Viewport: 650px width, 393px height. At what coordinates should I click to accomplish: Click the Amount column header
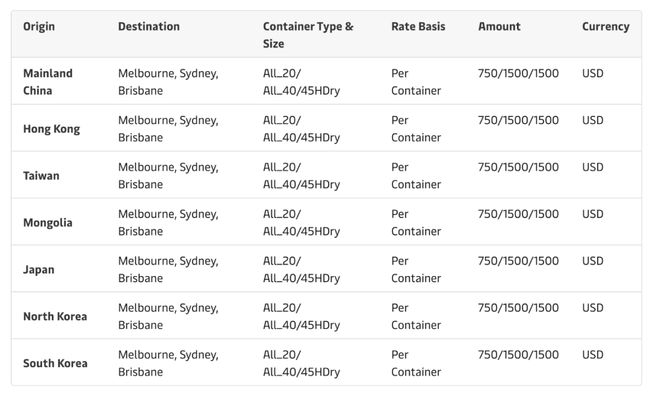pyautogui.click(x=499, y=27)
